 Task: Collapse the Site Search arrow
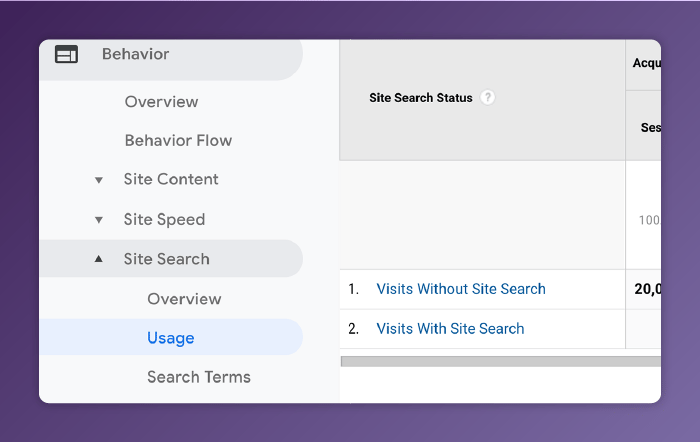[x=98, y=259]
